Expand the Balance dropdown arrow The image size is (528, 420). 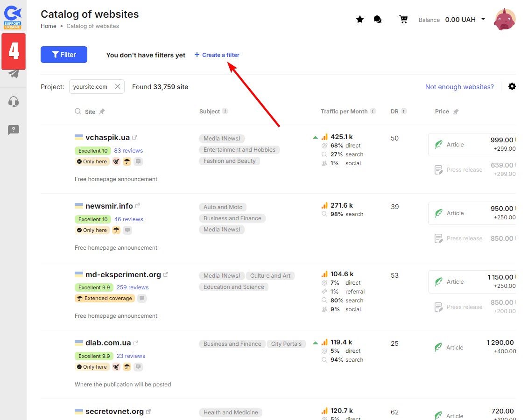(483, 20)
